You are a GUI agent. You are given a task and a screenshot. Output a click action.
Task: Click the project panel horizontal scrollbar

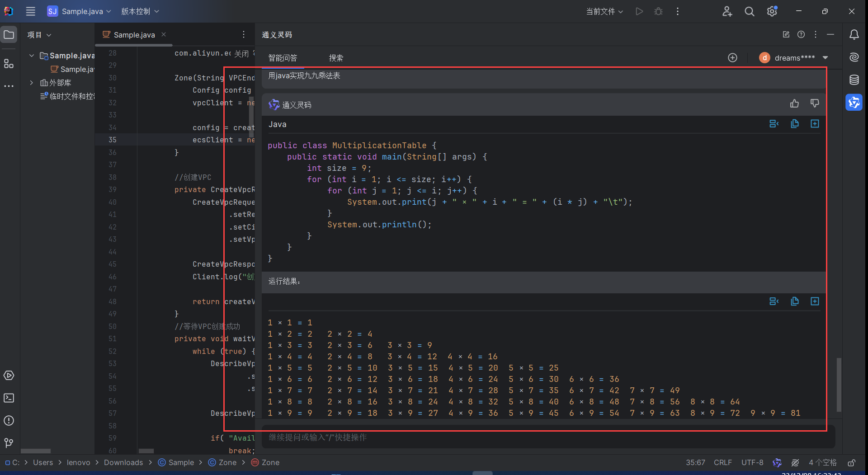[36, 451]
